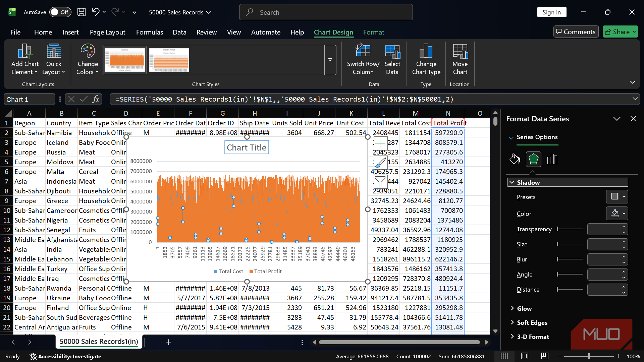
Task: Click the Transparency slider
Action: click(570, 229)
